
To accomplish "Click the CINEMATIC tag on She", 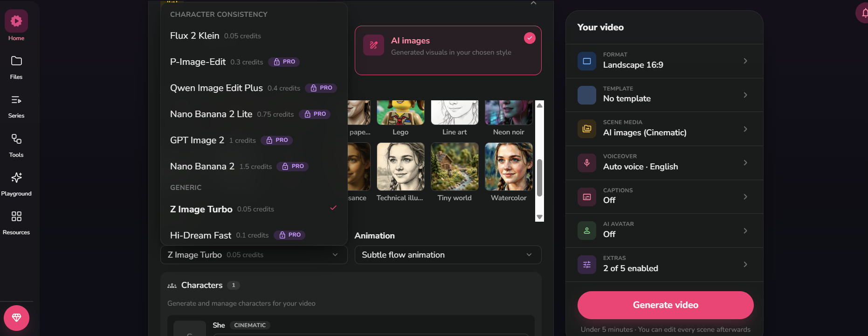I will (250, 325).
